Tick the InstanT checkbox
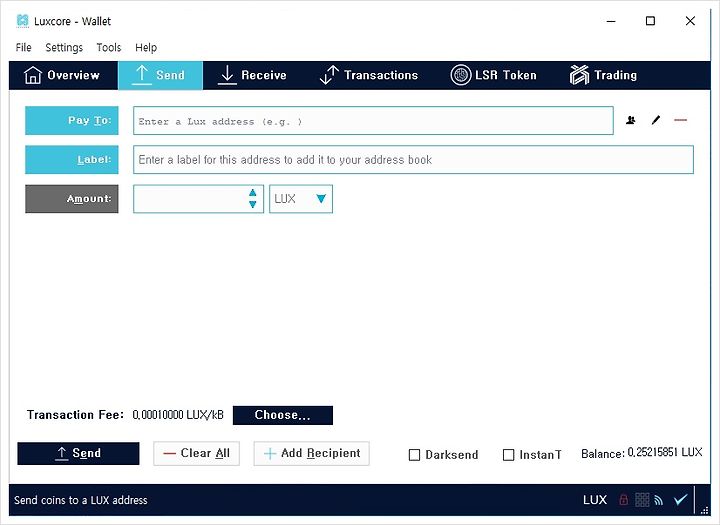Image resolution: width=720 pixels, height=525 pixels. coord(508,455)
